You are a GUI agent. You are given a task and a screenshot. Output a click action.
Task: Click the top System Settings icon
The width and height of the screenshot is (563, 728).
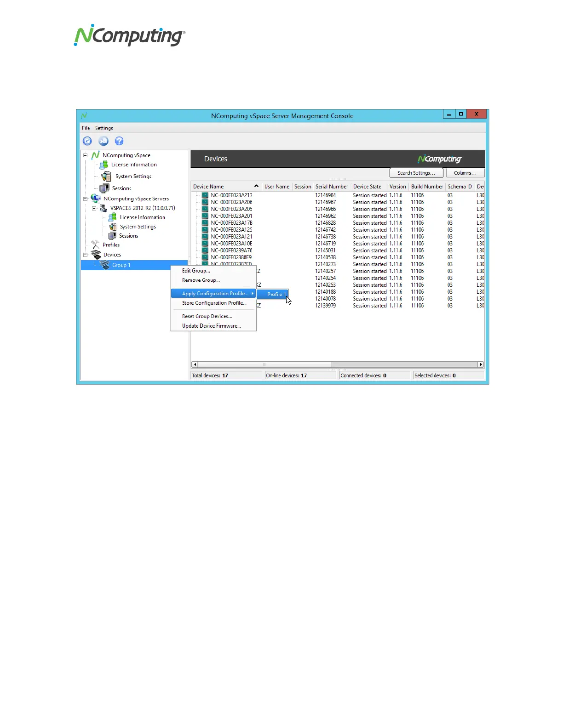point(106,176)
